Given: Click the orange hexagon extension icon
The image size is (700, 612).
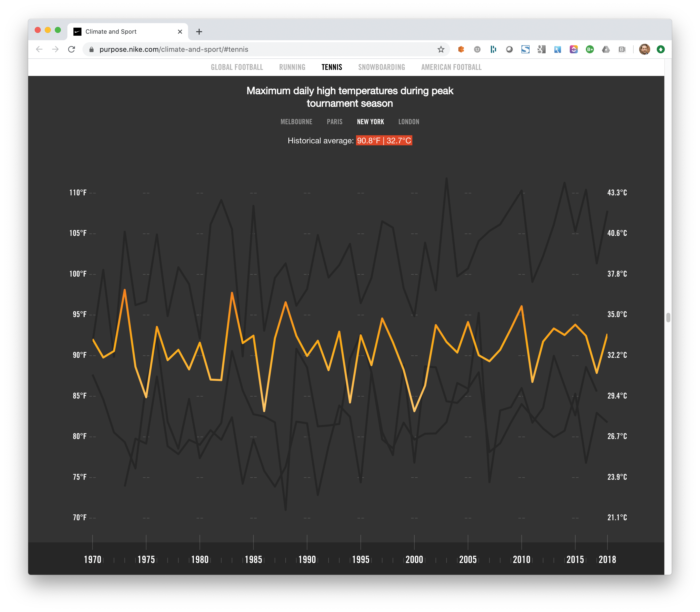Looking at the screenshot, I should [x=461, y=50].
